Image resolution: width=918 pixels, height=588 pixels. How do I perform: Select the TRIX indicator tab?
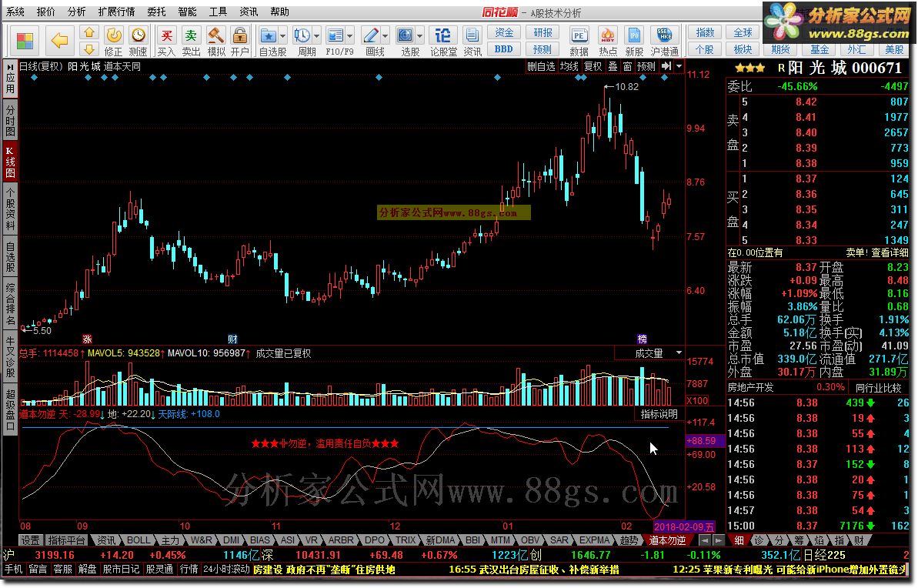click(406, 540)
